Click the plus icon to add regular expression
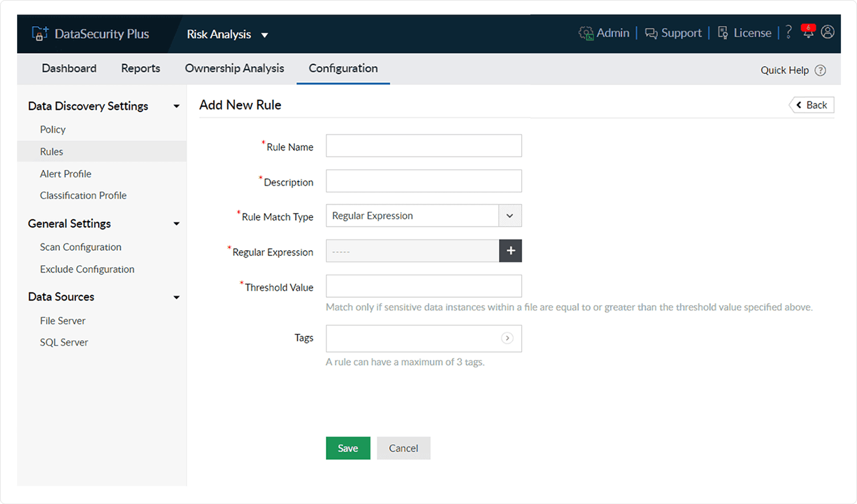The height and width of the screenshot is (504, 857). 510,251
